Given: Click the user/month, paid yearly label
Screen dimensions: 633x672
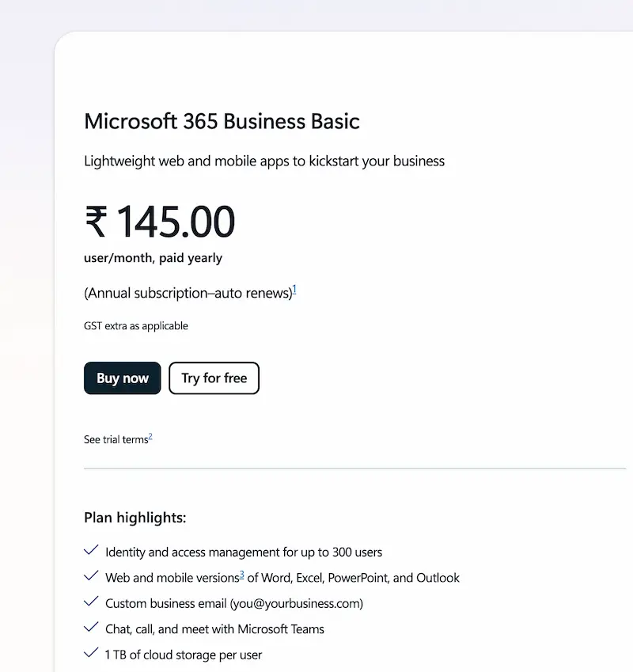Looking at the screenshot, I should (x=153, y=258).
